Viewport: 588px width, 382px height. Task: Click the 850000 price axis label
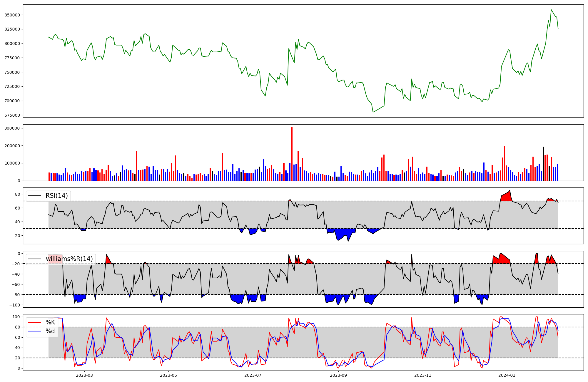click(x=12, y=15)
